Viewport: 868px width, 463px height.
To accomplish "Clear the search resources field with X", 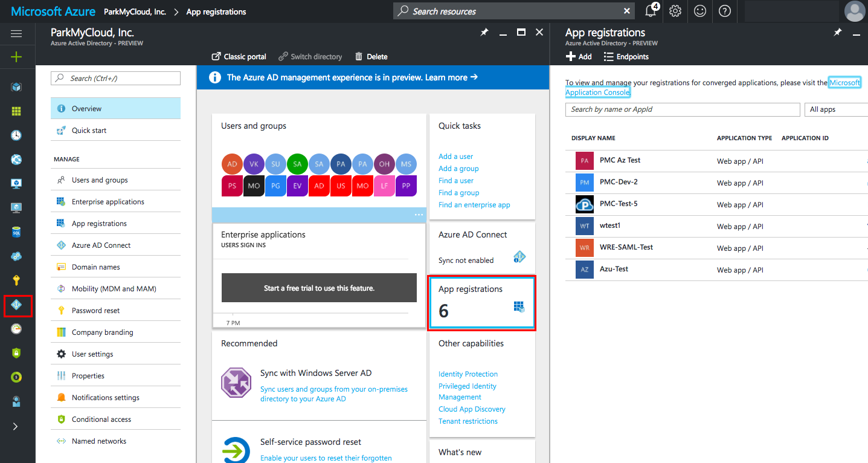I will 628,11.
